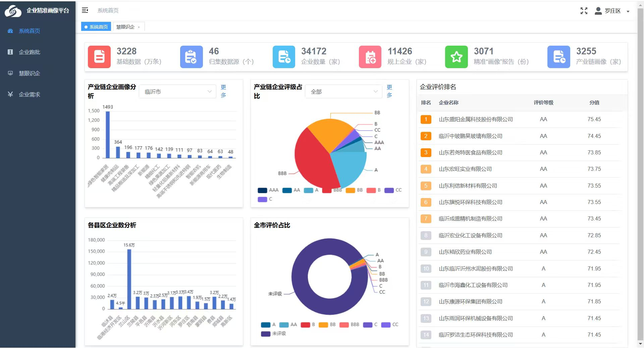Click the pink 规上企业 calendar icon
The height and width of the screenshot is (348, 644).
370,57
